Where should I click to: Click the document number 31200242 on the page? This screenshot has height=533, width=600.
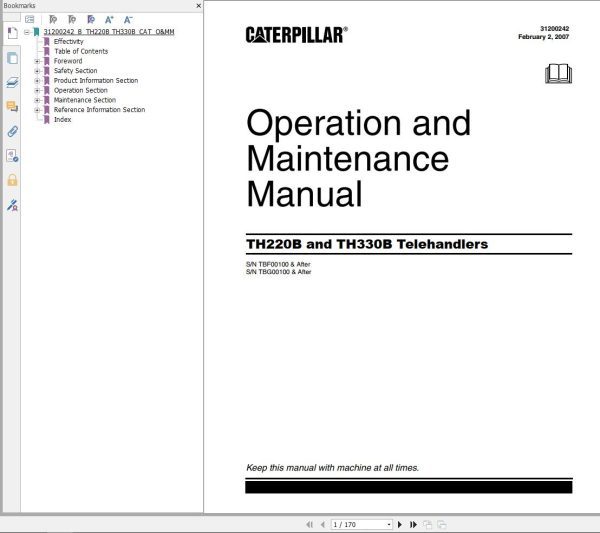tap(554, 29)
